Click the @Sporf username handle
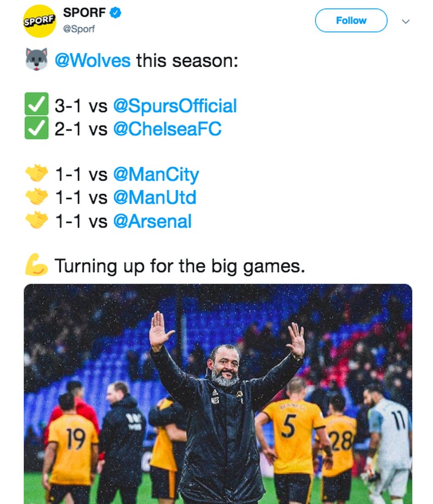This screenshot has width=433, height=504. tap(79, 29)
